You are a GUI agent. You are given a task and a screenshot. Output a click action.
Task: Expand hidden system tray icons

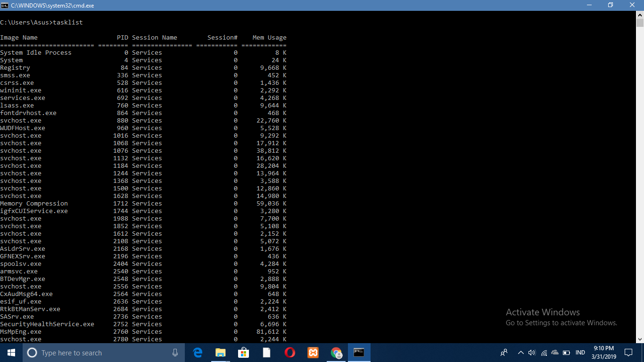(x=520, y=352)
